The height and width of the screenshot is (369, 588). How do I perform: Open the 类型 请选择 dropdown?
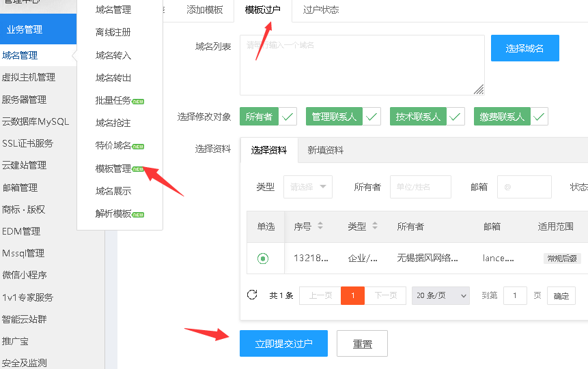[307, 186]
